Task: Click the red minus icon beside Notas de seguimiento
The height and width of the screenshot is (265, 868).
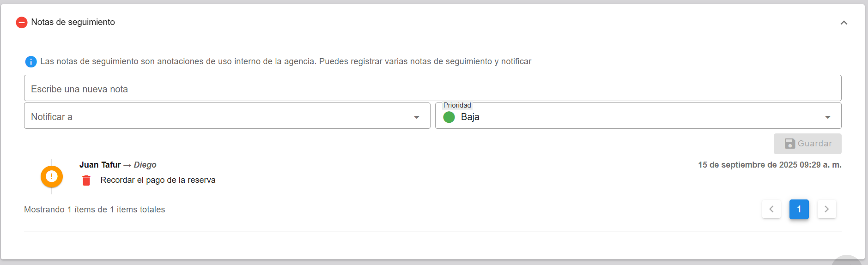Action: point(22,22)
